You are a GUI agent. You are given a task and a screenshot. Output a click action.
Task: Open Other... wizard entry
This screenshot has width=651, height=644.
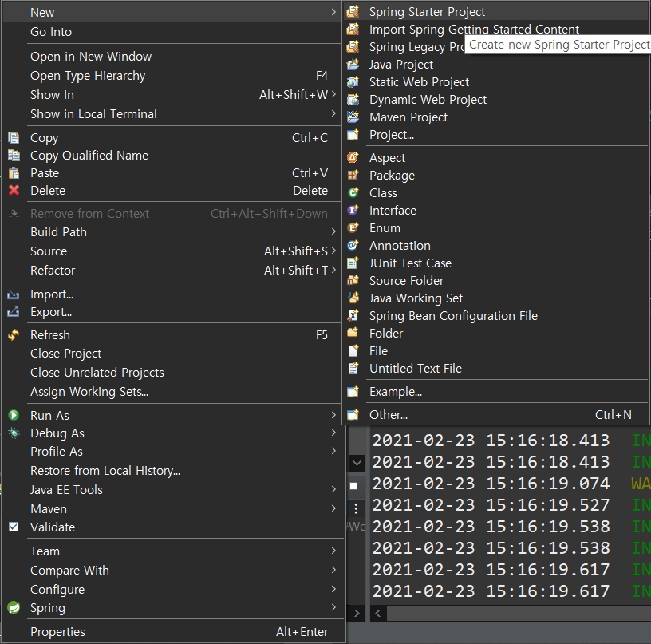click(x=495, y=414)
